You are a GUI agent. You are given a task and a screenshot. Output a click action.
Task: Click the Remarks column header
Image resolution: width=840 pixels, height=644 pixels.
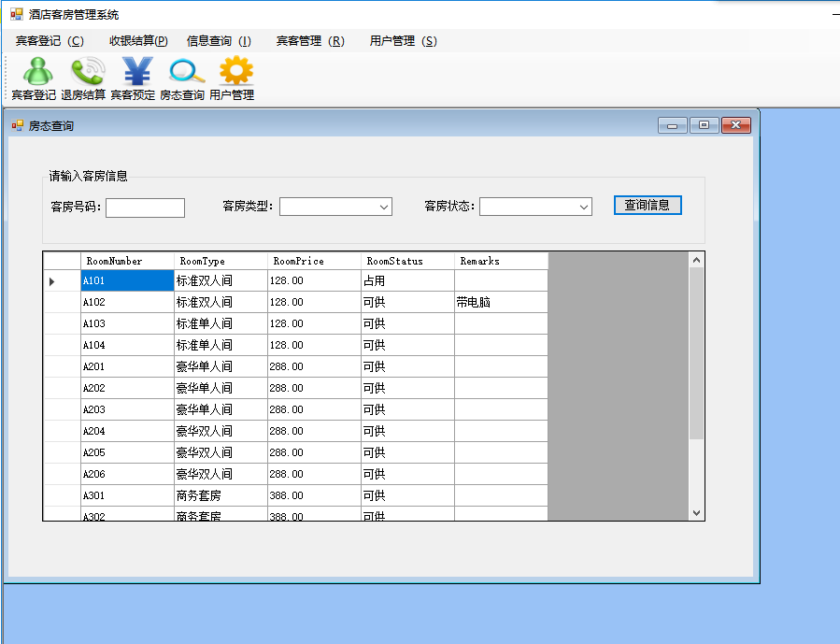[x=502, y=261]
